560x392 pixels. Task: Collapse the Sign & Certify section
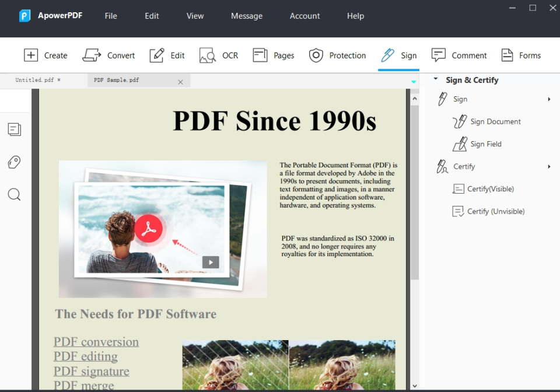435,80
